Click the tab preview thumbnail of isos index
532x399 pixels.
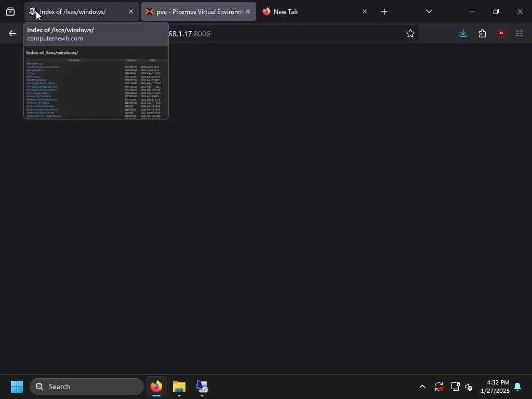96,83
